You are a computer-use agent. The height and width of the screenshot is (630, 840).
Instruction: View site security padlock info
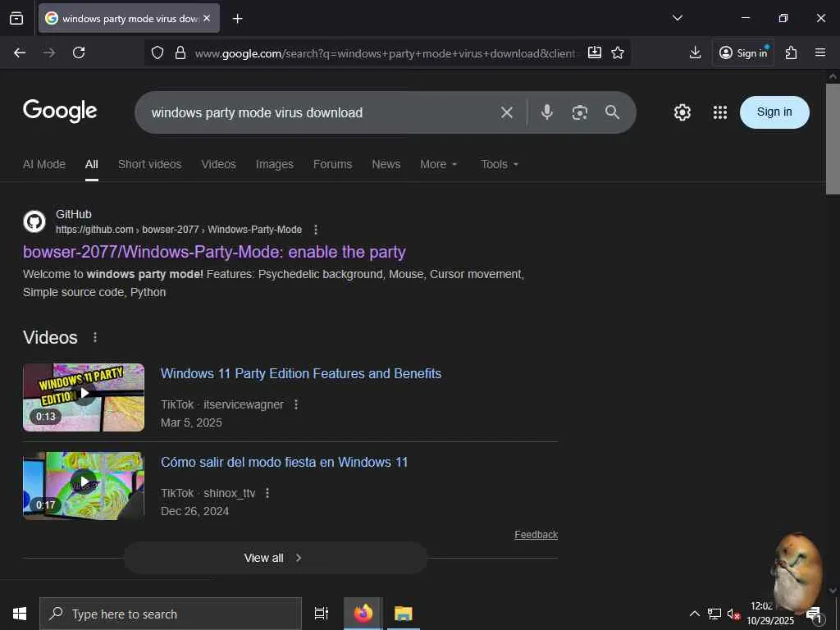(180, 52)
